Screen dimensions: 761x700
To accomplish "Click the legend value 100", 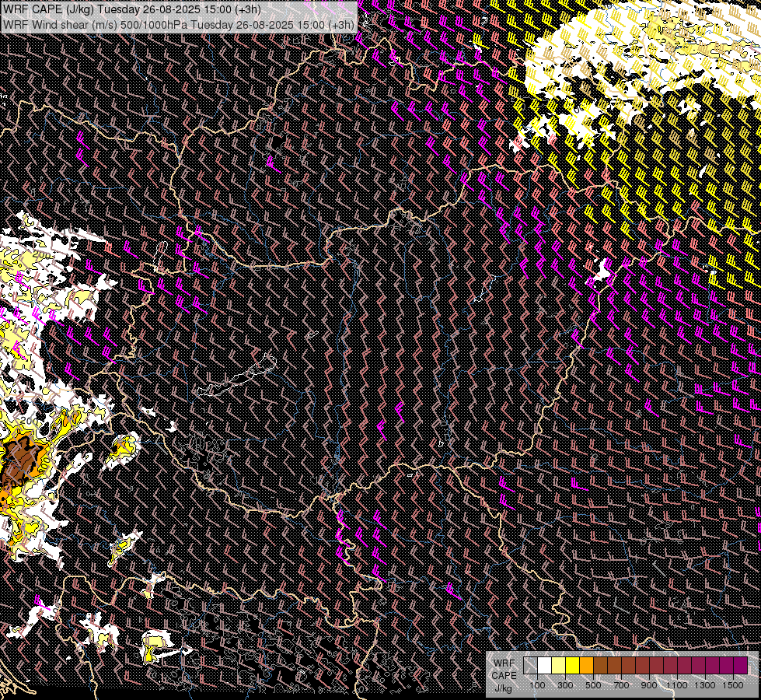I will (537, 685).
